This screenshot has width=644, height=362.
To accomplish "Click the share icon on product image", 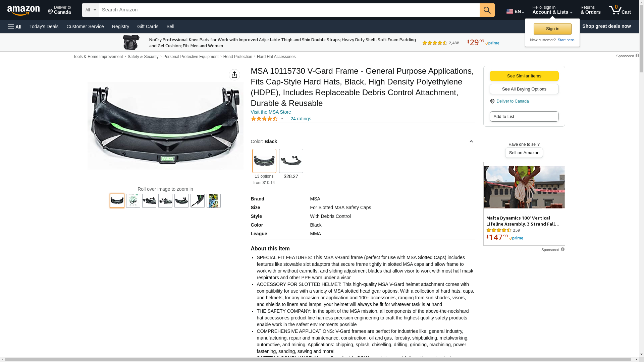I will coord(234,75).
